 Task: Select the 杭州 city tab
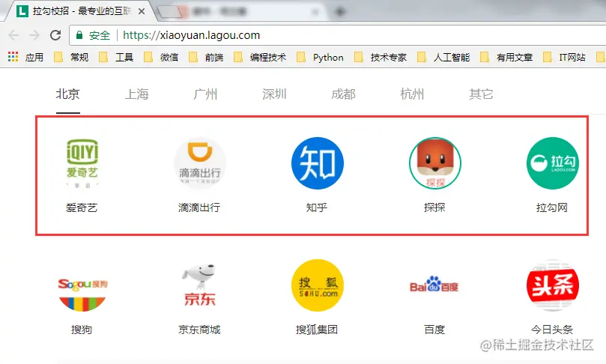(412, 94)
